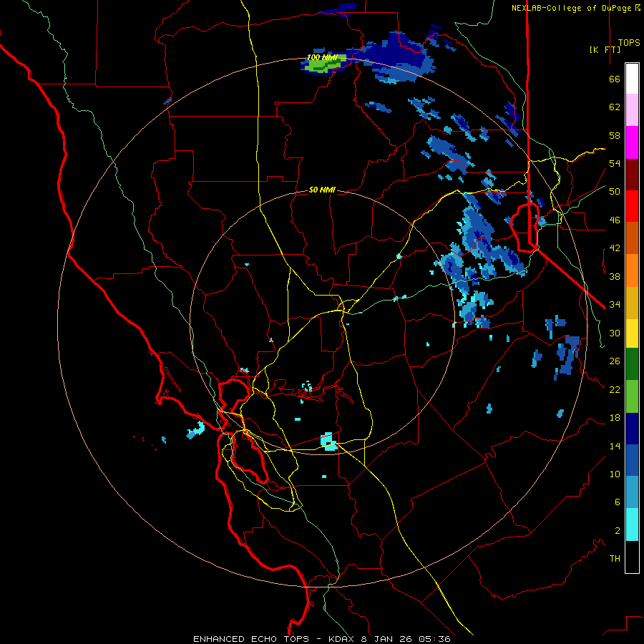
Task: Click the TOPS legend heading
Action: [629, 43]
